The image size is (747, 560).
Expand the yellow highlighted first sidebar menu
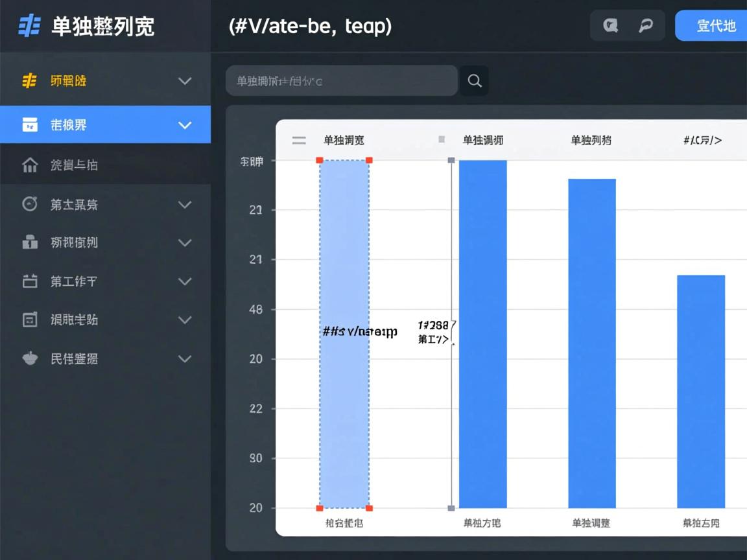tap(185, 80)
